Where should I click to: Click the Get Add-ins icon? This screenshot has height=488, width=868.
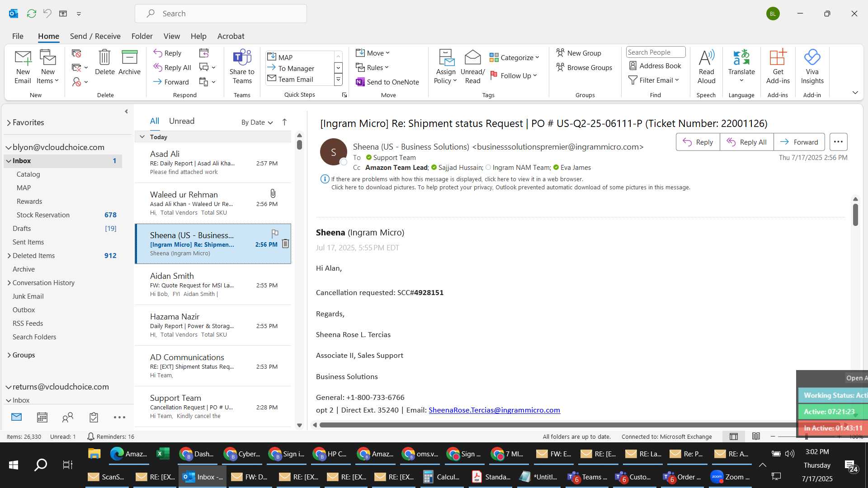[x=778, y=57]
